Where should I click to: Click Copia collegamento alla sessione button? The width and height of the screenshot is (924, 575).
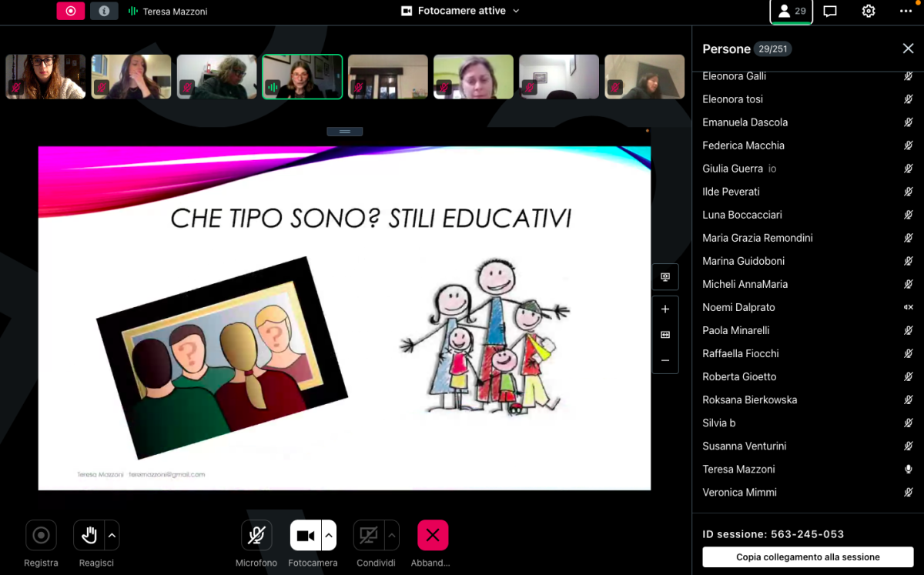coord(808,557)
